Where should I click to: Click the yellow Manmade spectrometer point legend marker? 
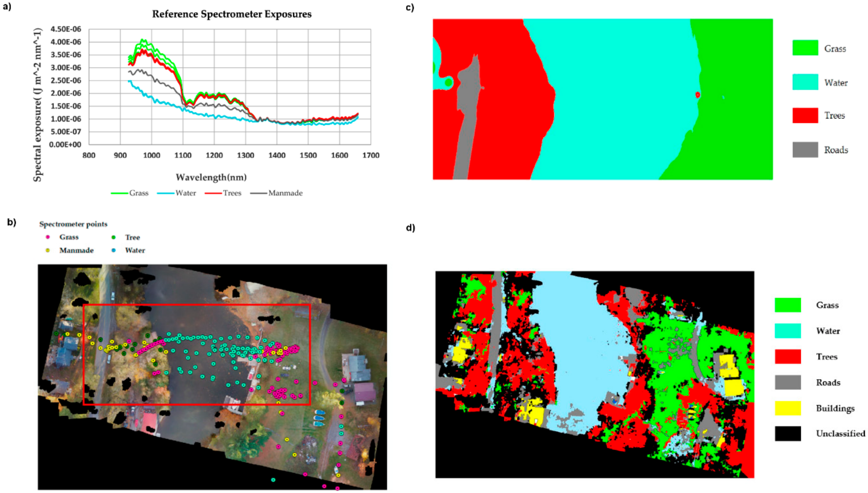(x=48, y=250)
